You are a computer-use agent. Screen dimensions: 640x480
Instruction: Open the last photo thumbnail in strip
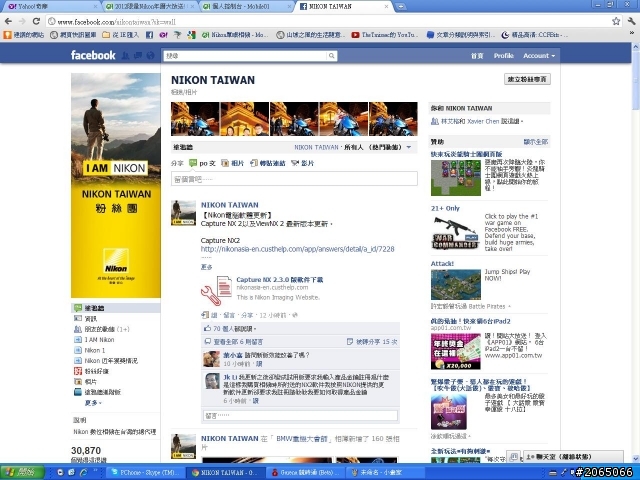tap(393, 119)
